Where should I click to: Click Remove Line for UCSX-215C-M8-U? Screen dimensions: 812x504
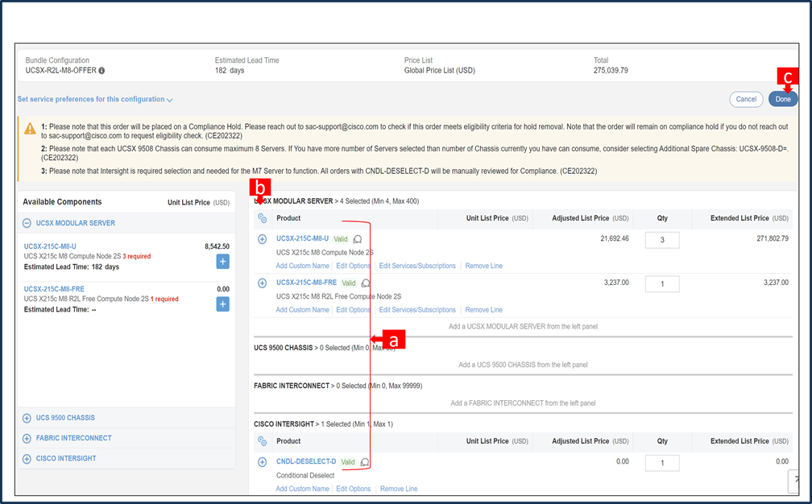[483, 266]
